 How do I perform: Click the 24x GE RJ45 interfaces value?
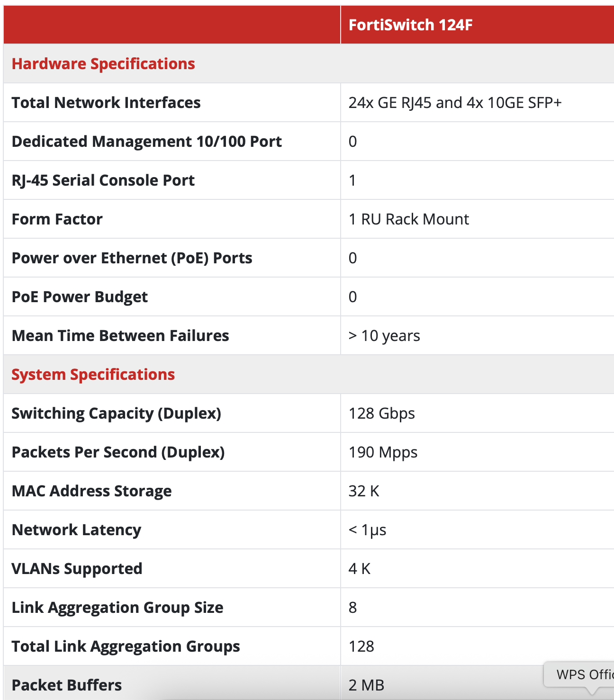[455, 102]
